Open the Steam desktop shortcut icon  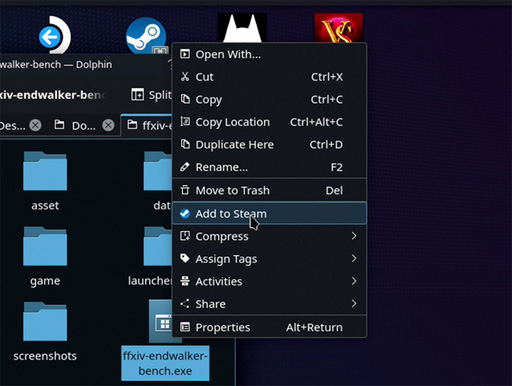click(146, 35)
